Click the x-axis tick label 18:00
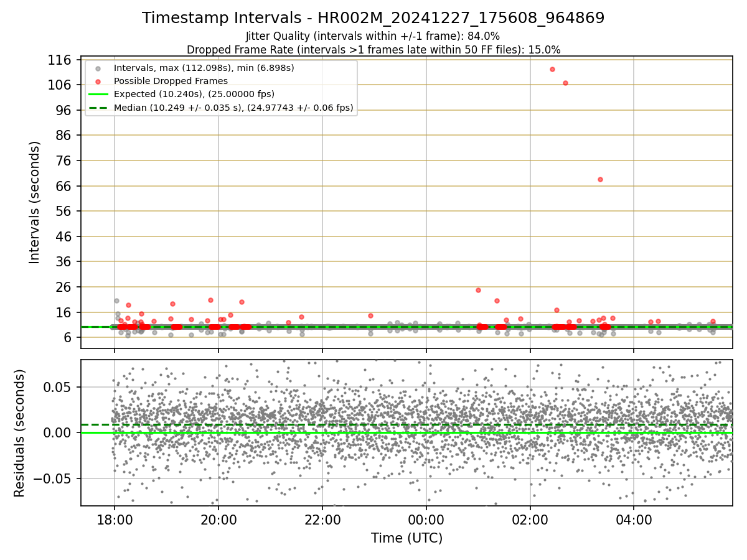 pos(114,519)
